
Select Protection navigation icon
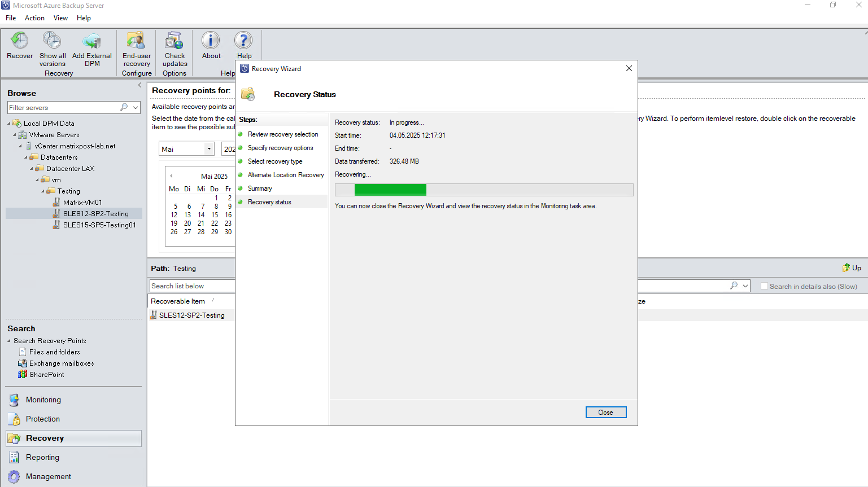point(14,419)
